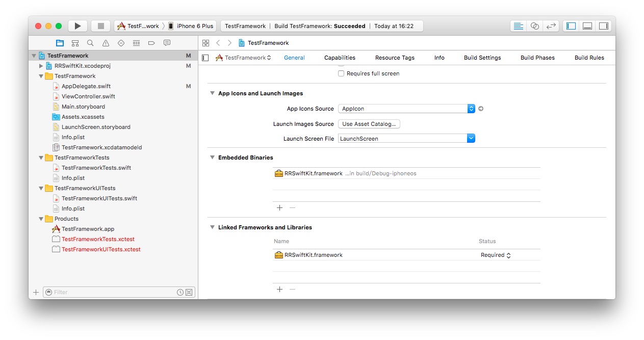Open the Symbol navigator
This screenshot has height=340, width=644.
pyautogui.click(x=75, y=43)
